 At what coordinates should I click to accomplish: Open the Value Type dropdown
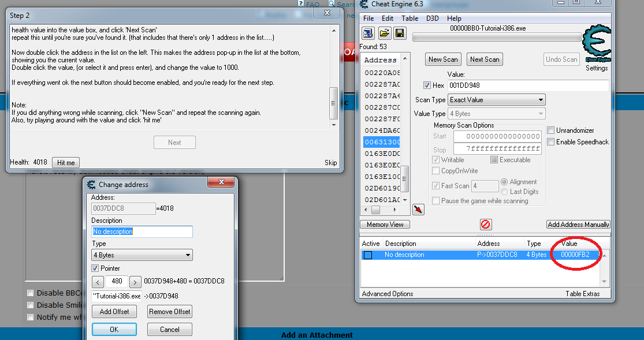click(497, 114)
